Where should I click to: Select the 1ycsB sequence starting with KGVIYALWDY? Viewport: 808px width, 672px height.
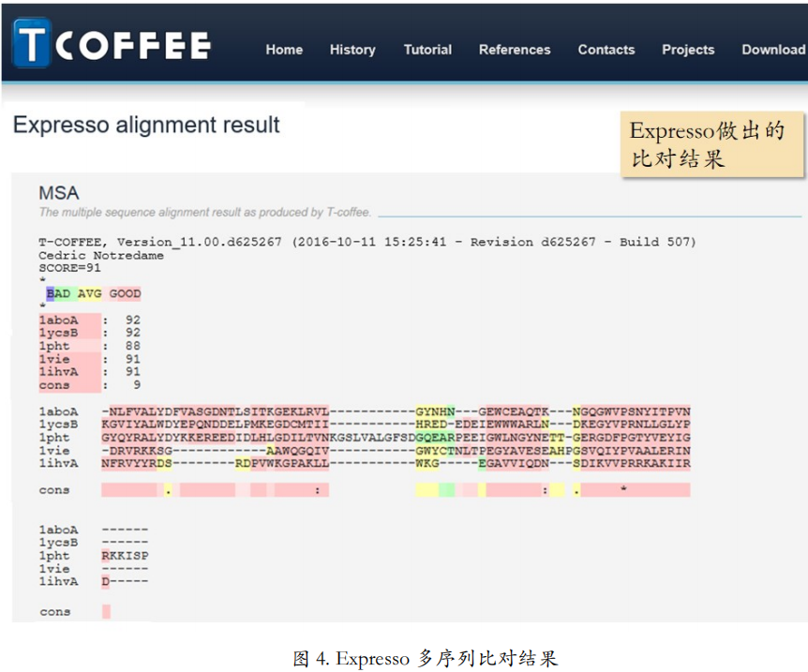[396, 425]
